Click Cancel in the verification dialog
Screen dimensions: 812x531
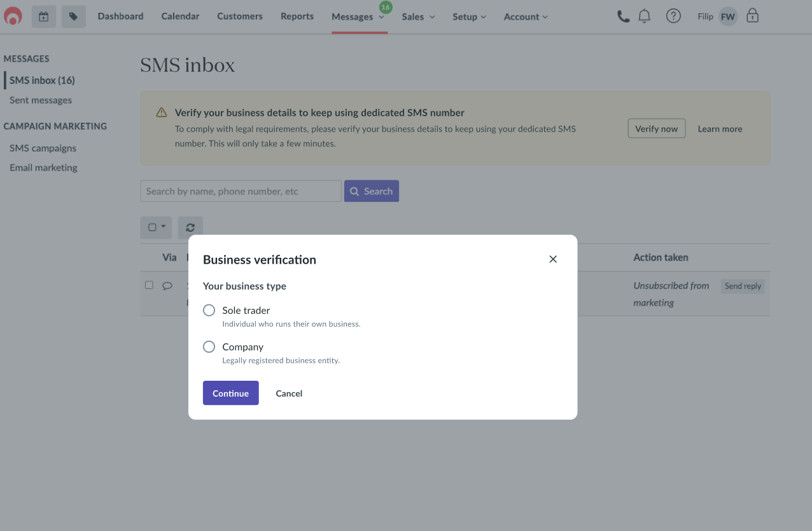(x=289, y=393)
